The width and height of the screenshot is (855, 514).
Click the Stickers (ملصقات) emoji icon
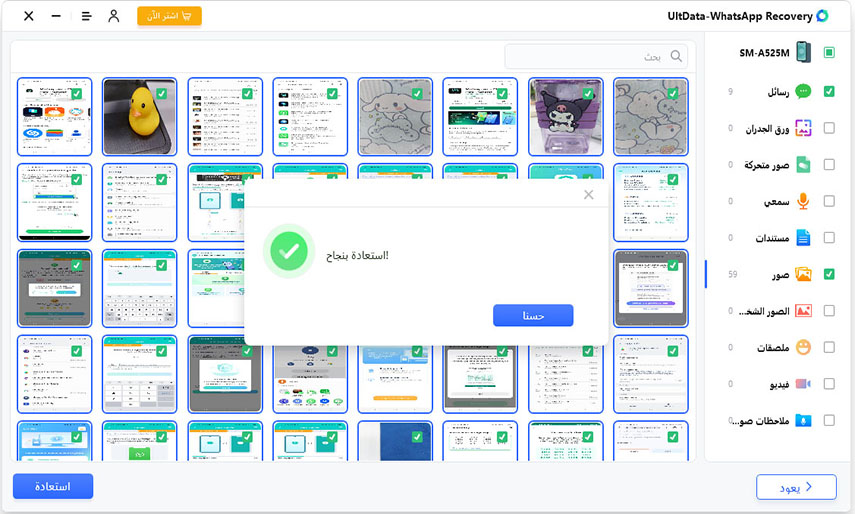[x=802, y=347]
